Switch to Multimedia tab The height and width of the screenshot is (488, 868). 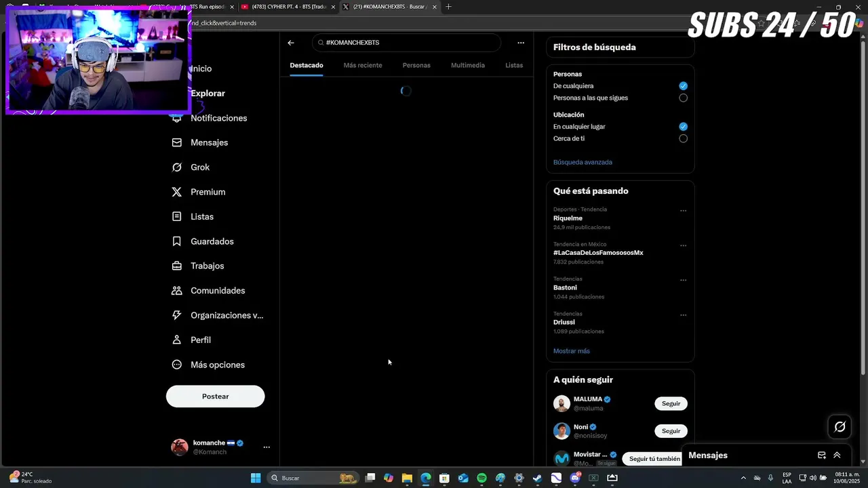[x=468, y=65]
